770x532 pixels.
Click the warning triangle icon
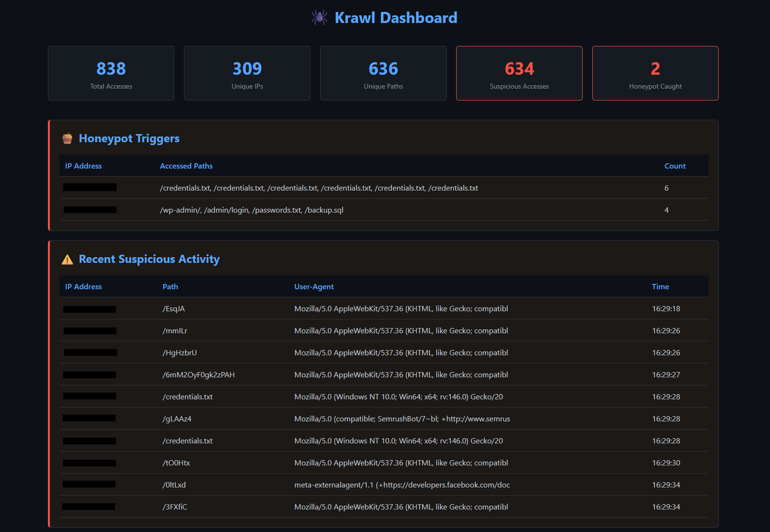(x=67, y=259)
